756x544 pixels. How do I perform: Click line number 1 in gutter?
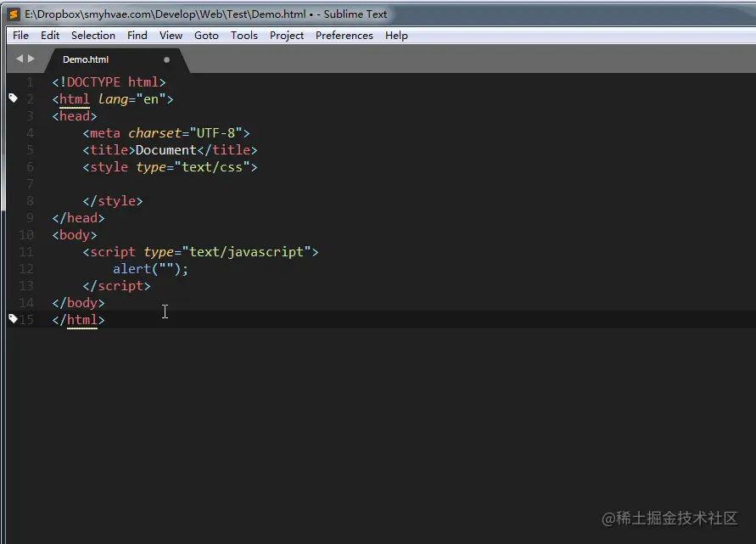coord(30,82)
